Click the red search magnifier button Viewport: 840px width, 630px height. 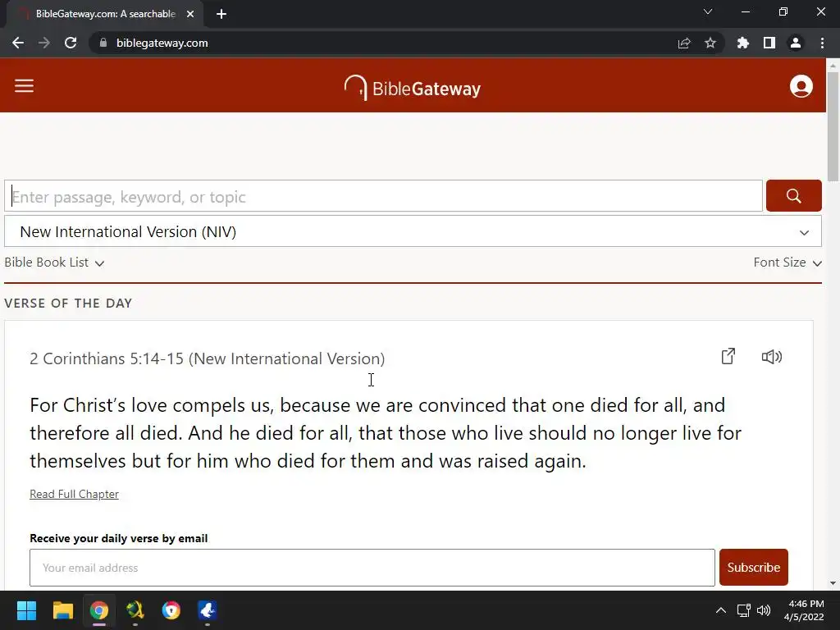793,195
